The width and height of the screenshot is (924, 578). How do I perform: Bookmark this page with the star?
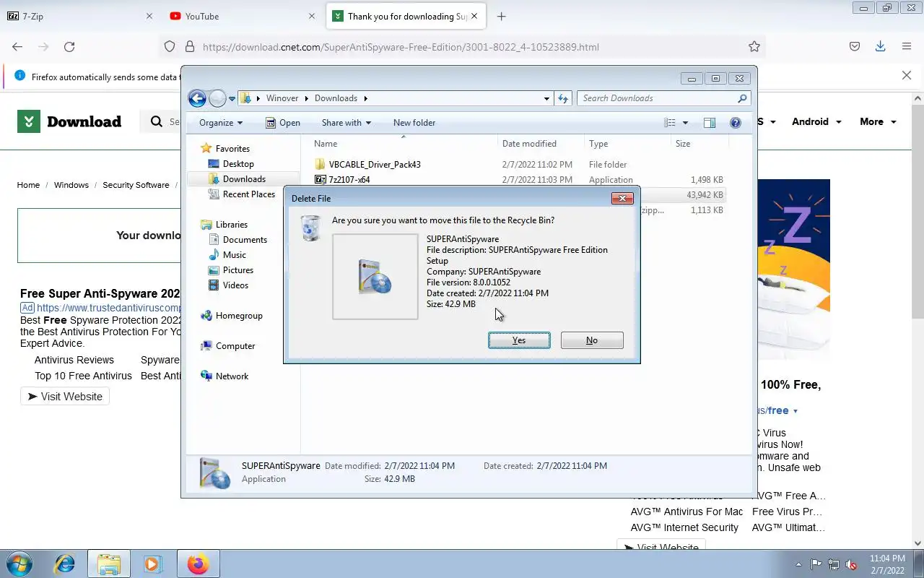tap(754, 47)
